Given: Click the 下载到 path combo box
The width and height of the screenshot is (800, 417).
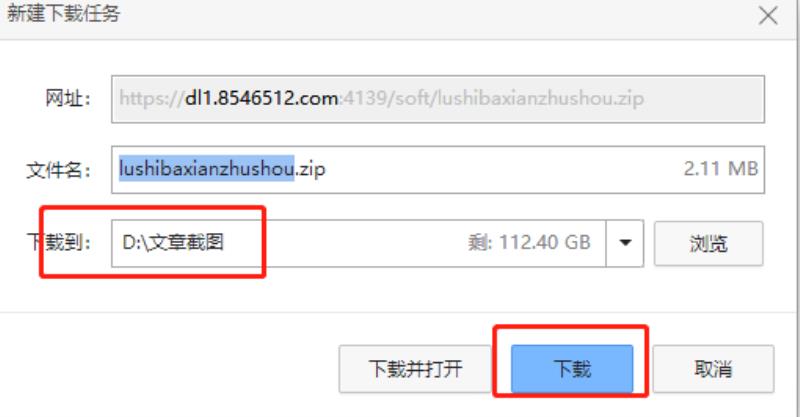Looking at the screenshot, I should pyautogui.click(x=378, y=243).
